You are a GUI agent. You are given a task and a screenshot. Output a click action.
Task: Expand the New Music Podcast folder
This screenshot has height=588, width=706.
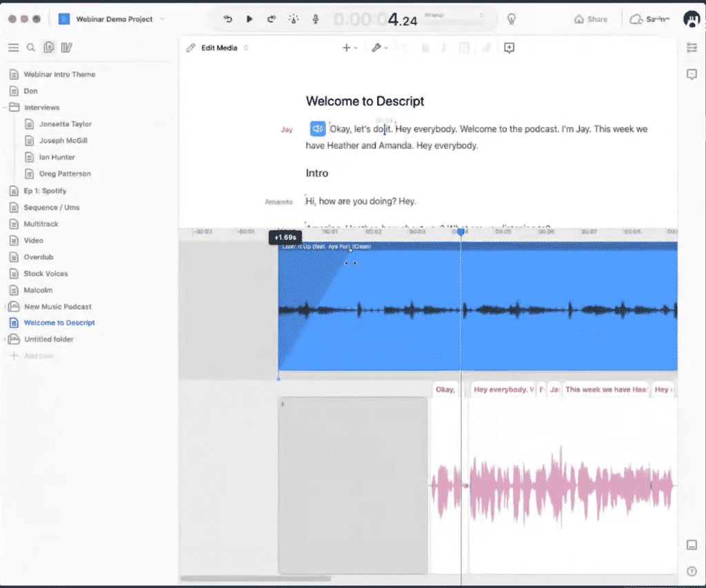pos(6,307)
